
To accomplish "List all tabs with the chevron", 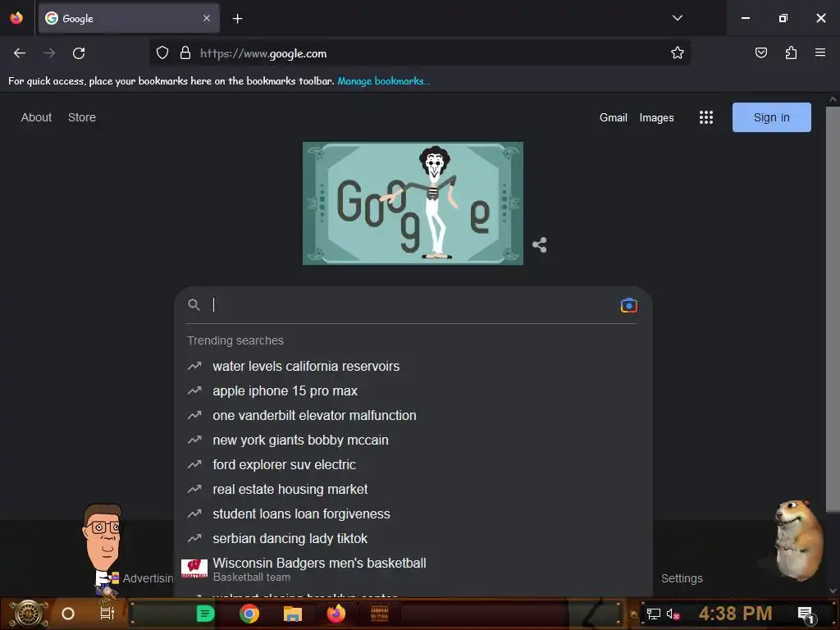I will (x=677, y=18).
